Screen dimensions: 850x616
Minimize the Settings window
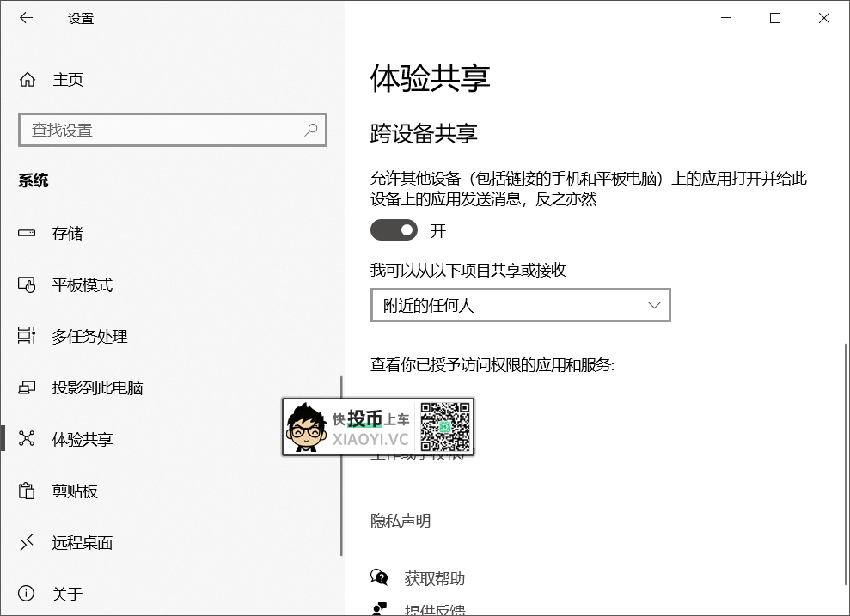726,17
